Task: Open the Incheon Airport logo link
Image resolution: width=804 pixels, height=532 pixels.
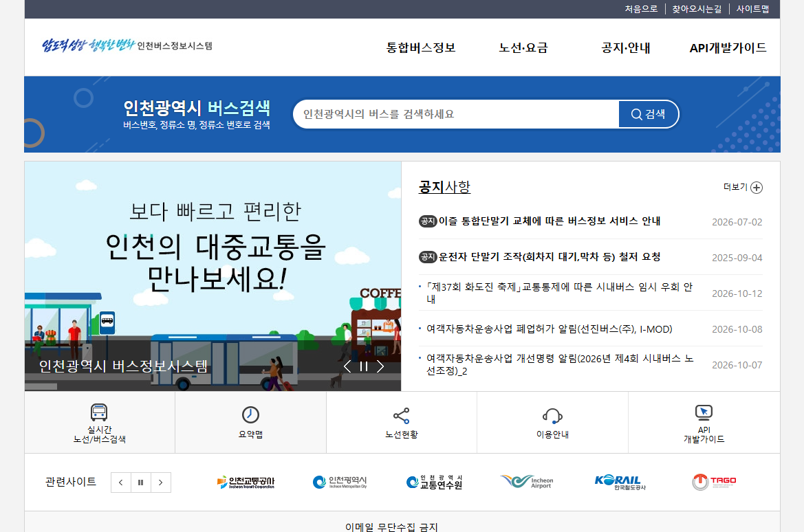Action: point(527,482)
